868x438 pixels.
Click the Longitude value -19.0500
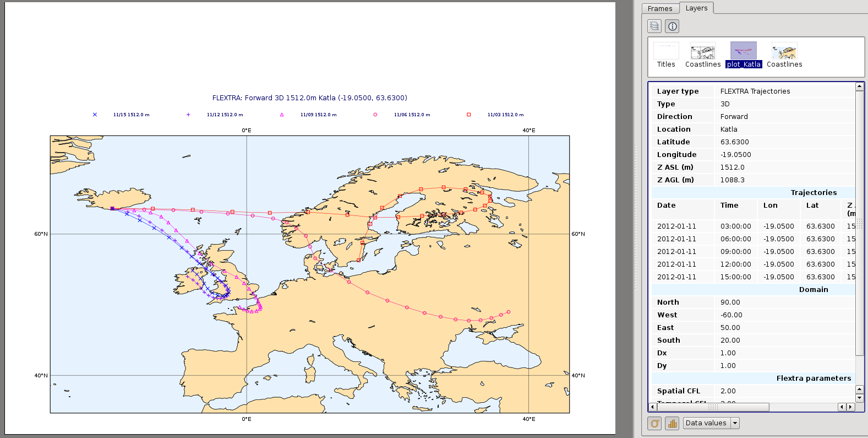(736, 155)
